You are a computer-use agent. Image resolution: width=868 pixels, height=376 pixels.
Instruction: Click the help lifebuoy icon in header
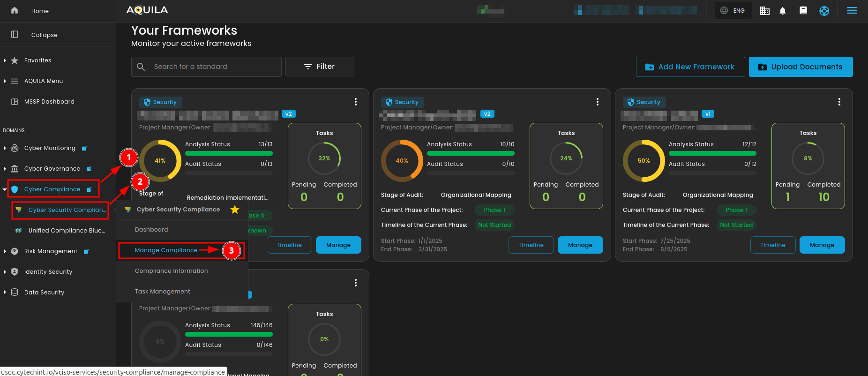[x=824, y=11]
